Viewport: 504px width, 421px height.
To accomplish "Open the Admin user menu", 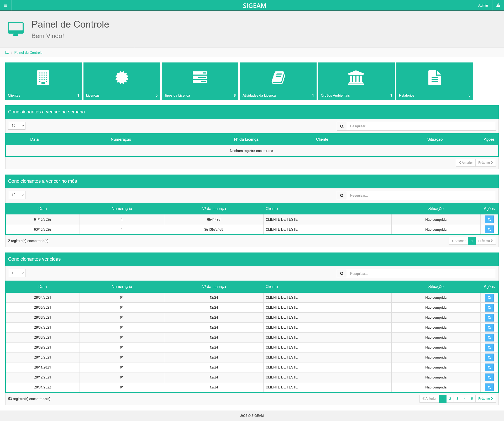I will pyautogui.click(x=483, y=5).
